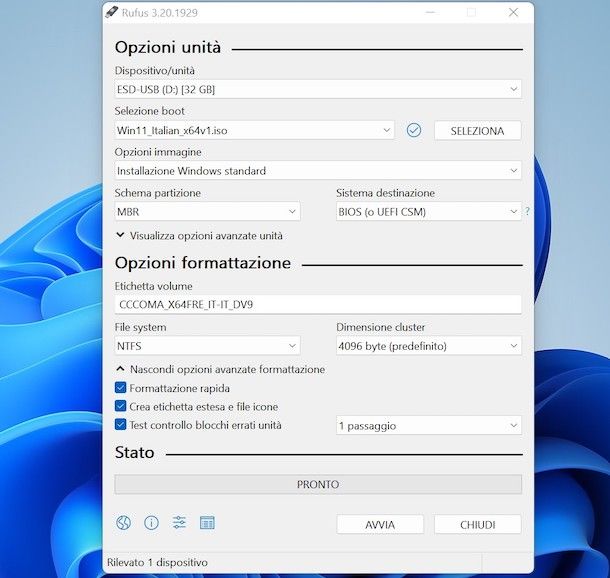
Task: Open the Opzioni immagine dropdown
Action: [318, 170]
